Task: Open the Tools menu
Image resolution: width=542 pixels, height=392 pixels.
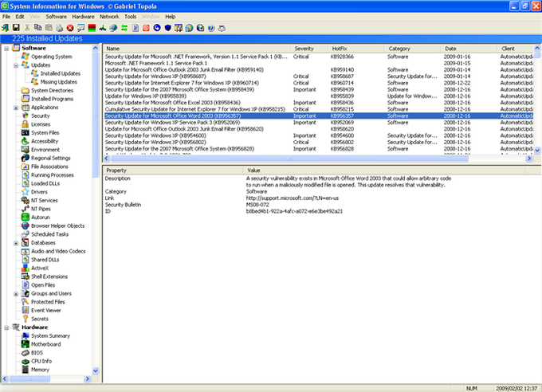Action: click(x=130, y=17)
